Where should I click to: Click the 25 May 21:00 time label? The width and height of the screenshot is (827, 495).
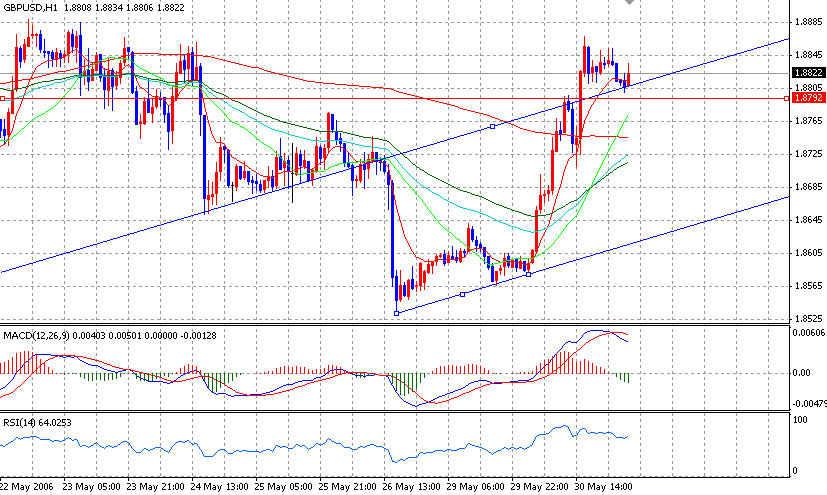(x=348, y=487)
